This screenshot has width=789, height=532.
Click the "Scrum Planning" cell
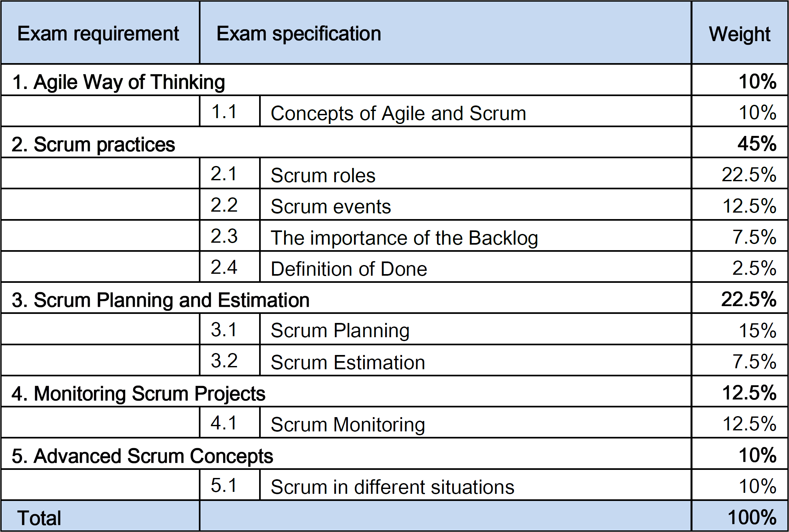pyautogui.click(x=475, y=329)
